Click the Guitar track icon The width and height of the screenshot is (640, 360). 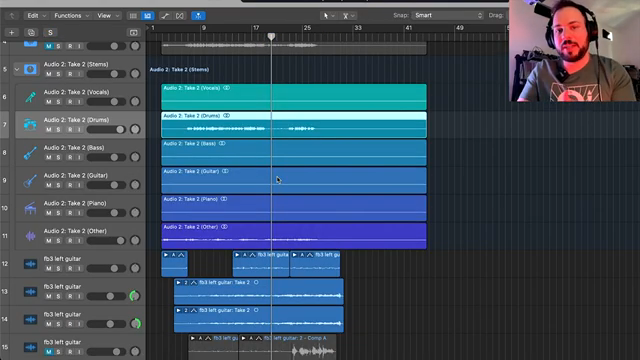point(30,180)
